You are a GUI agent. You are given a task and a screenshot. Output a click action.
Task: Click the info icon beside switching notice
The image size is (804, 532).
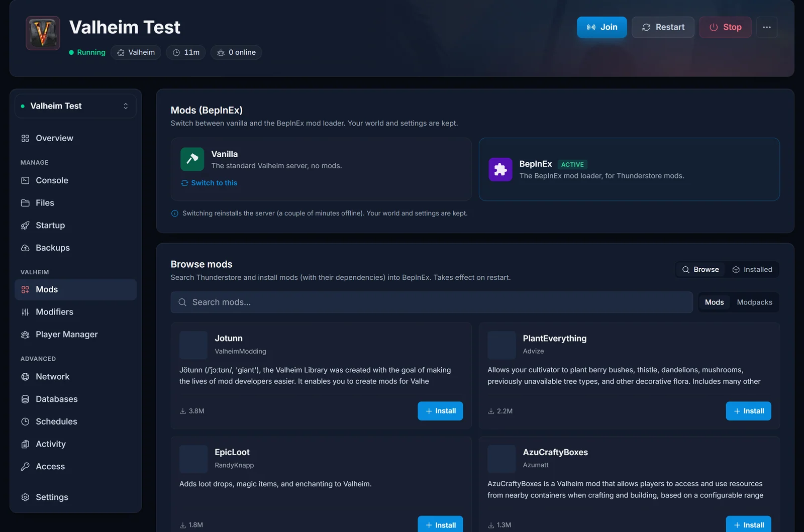click(x=175, y=214)
